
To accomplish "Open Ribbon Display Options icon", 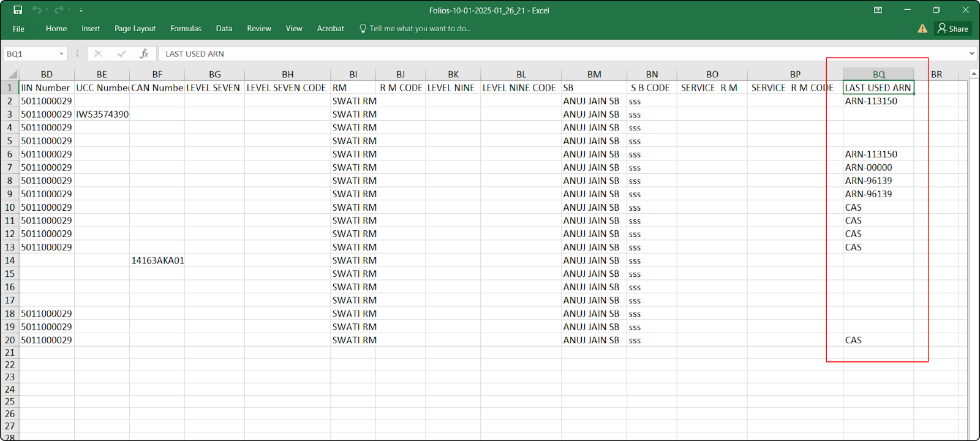I will (878, 10).
